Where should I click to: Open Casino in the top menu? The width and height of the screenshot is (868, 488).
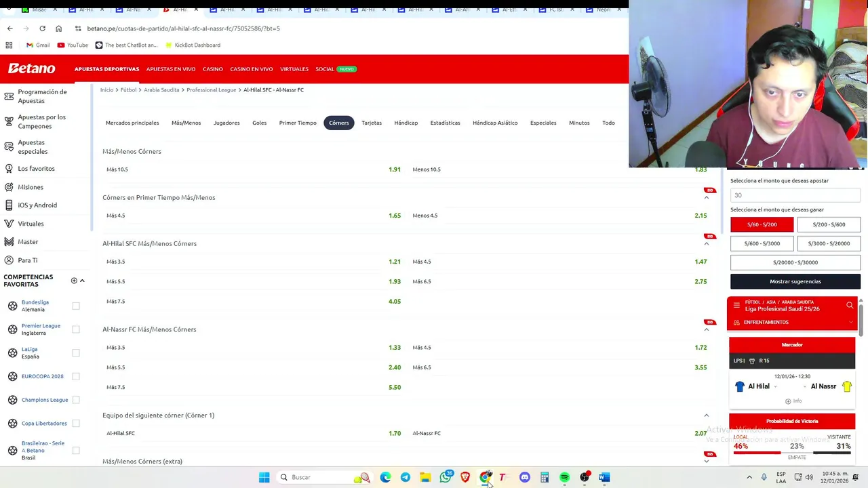click(x=212, y=69)
